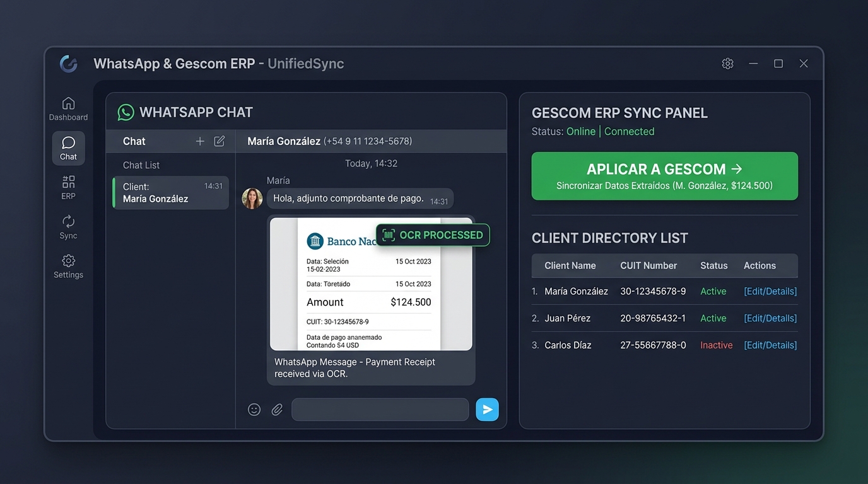Open the Banco receipt image thumbnail
Viewport: 868px width, 484px height.
coord(371,284)
